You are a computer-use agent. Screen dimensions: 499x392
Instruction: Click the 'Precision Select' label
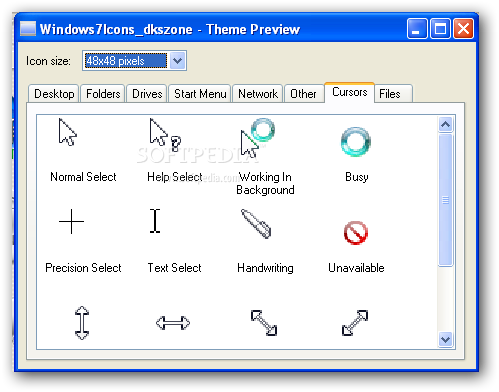click(x=83, y=268)
